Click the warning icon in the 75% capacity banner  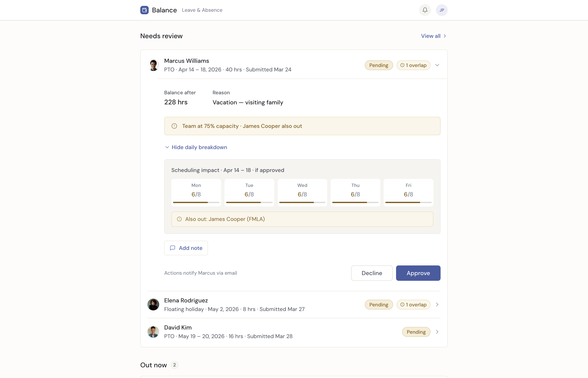pyautogui.click(x=174, y=126)
